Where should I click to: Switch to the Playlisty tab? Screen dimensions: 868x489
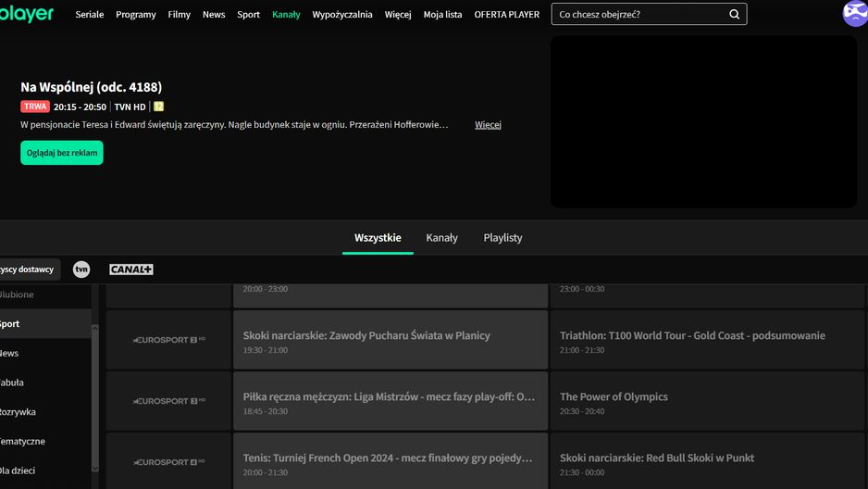[502, 238]
